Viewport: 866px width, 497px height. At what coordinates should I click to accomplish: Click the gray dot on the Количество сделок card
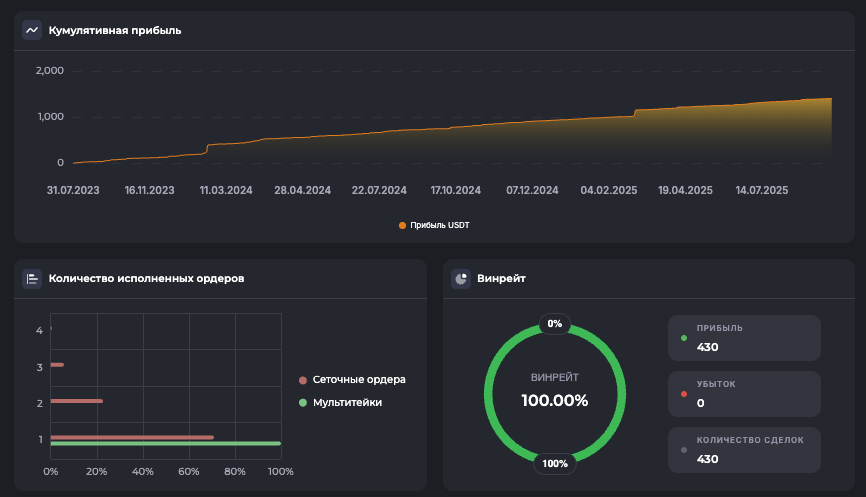point(684,450)
